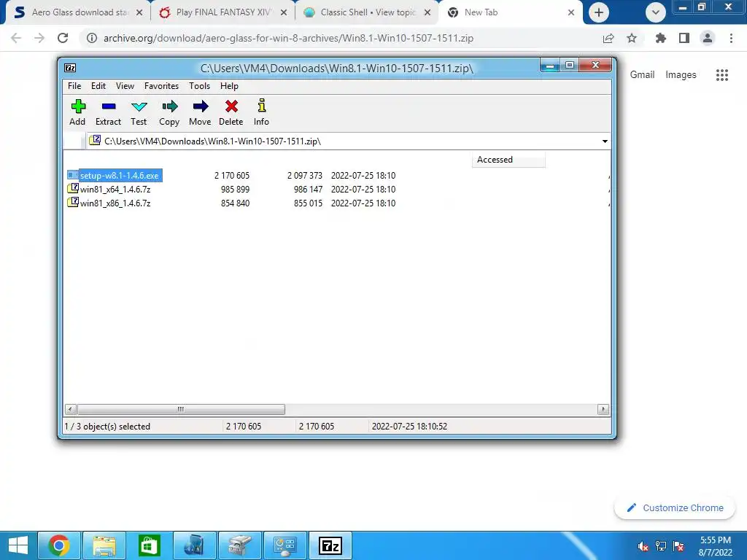Open Chrome from the taskbar
Viewport: 747px width, 560px height.
[x=58, y=545]
